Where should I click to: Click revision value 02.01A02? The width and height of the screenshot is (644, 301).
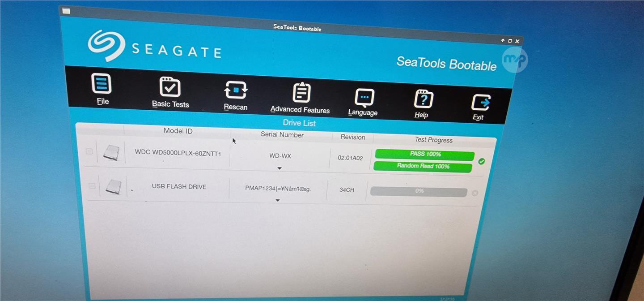pos(351,158)
